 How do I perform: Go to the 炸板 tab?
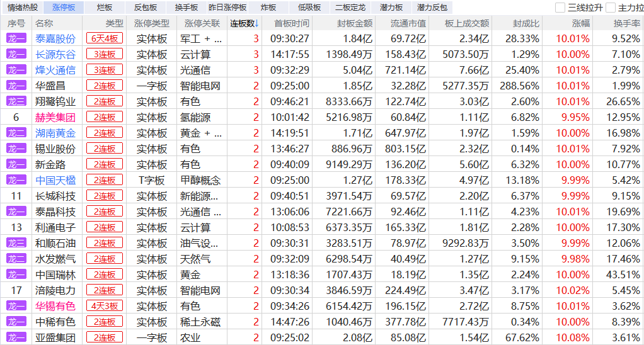[x=268, y=8]
